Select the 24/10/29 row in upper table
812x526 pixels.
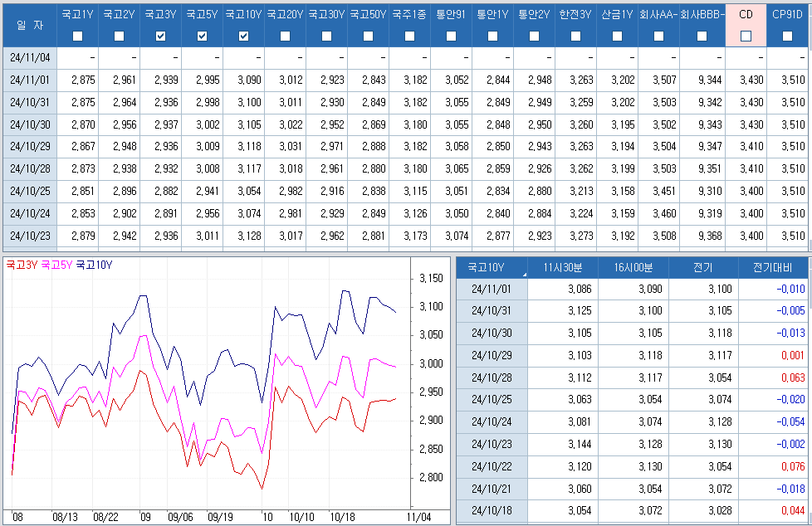coord(30,145)
